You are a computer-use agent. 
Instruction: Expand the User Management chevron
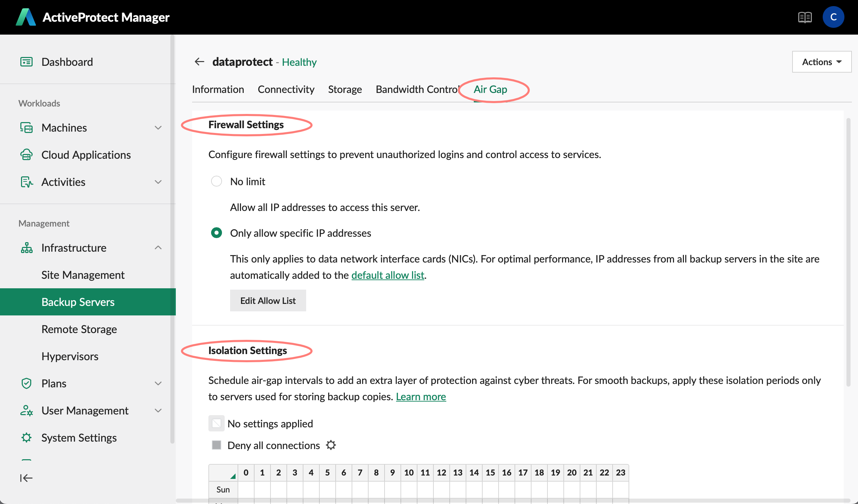(x=158, y=411)
